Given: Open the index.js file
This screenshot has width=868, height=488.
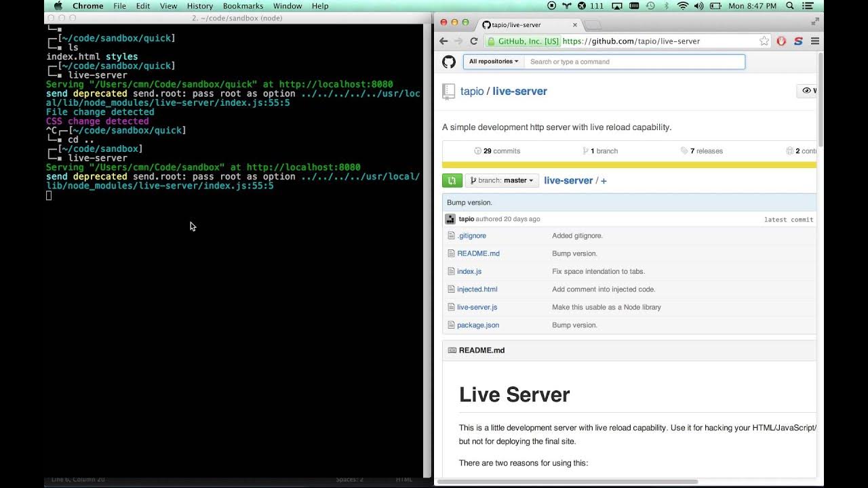Looking at the screenshot, I should (469, 271).
